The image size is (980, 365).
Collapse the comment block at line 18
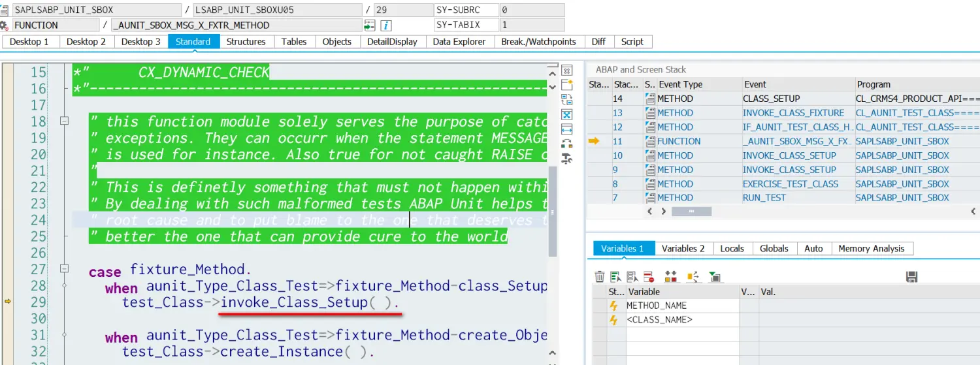[64, 121]
